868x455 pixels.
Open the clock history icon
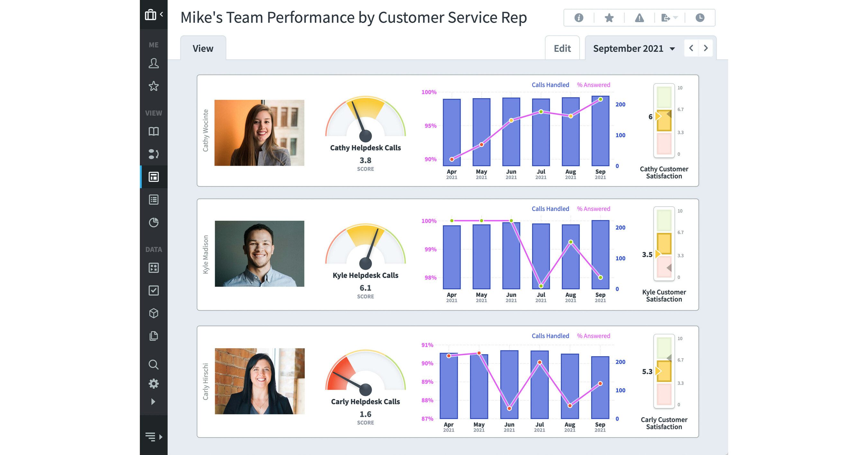700,18
